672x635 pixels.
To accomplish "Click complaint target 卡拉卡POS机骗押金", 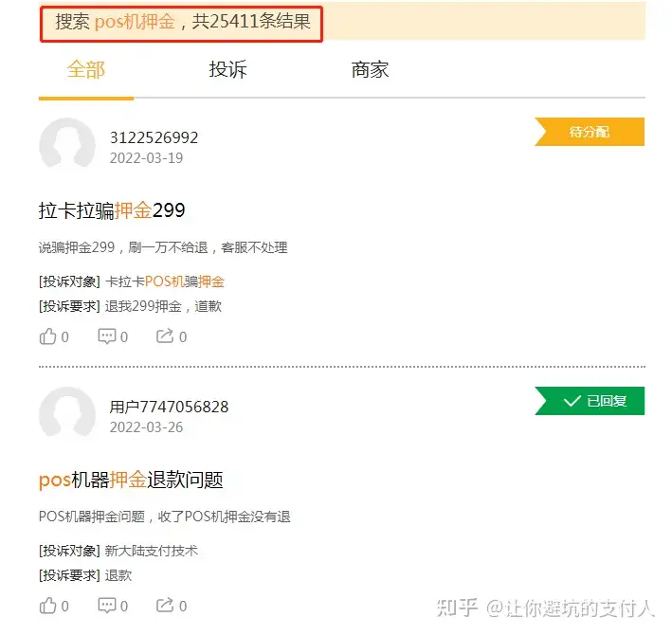I will (165, 281).
